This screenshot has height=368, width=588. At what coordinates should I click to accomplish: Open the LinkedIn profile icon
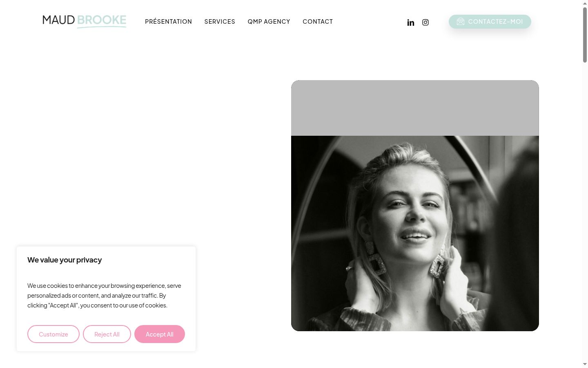(x=411, y=22)
